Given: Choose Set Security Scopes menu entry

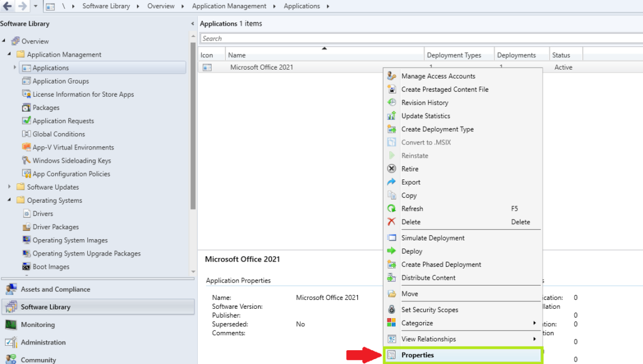Looking at the screenshot, I should 463,309.
